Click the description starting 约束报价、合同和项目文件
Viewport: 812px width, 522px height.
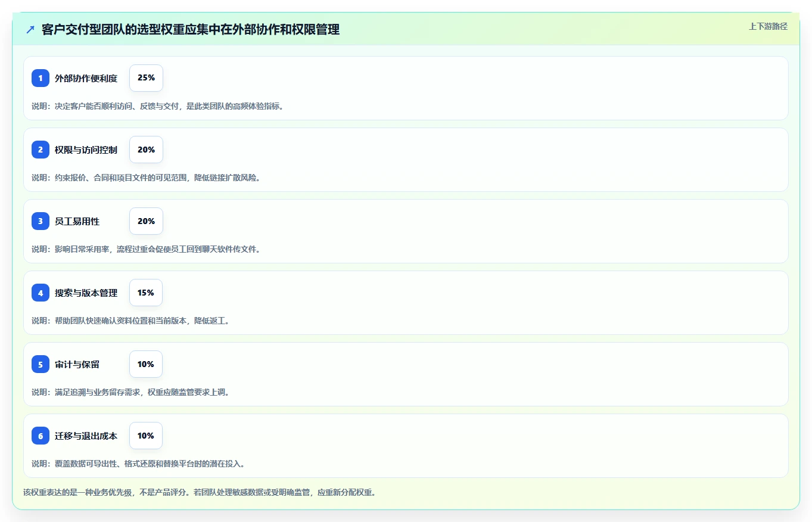146,178
